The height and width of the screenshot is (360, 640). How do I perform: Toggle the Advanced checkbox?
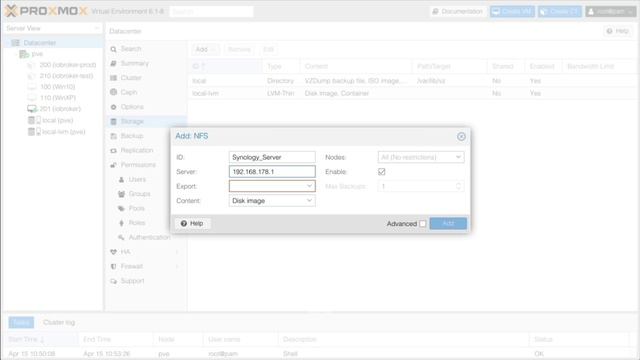423,224
